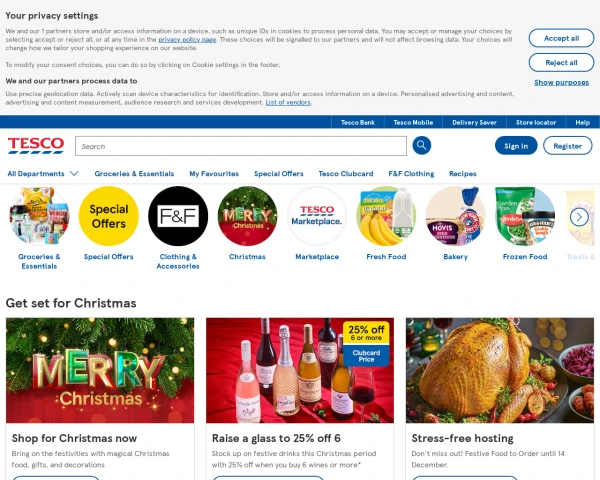The height and width of the screenshot is (480, 600).
Task: Open the Tesco logo home link
Action: (36, 146)
